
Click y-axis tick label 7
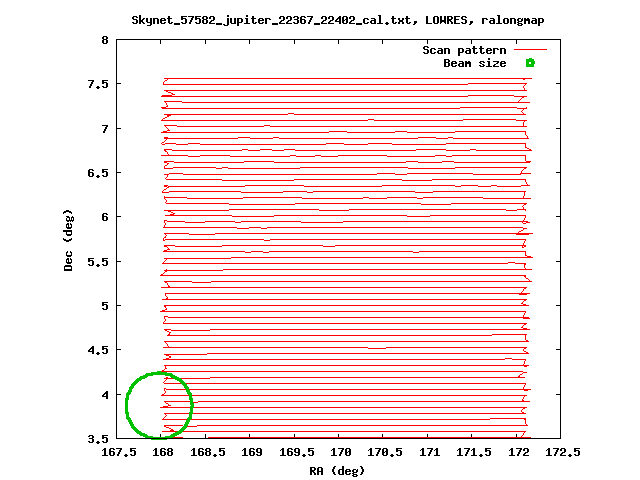(x=105, y=129)
